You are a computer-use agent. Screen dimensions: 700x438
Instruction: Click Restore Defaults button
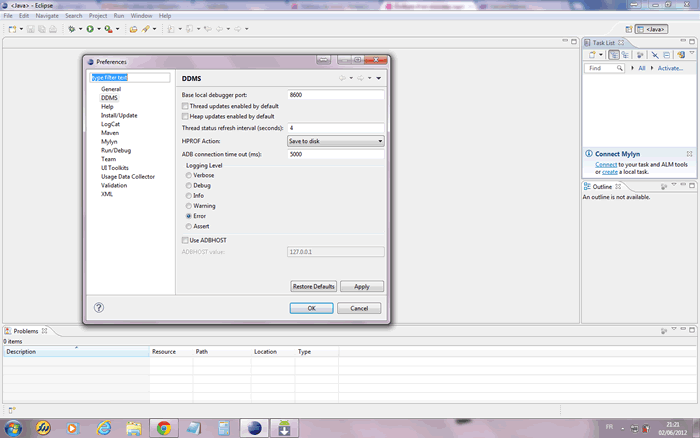point(313,286)
